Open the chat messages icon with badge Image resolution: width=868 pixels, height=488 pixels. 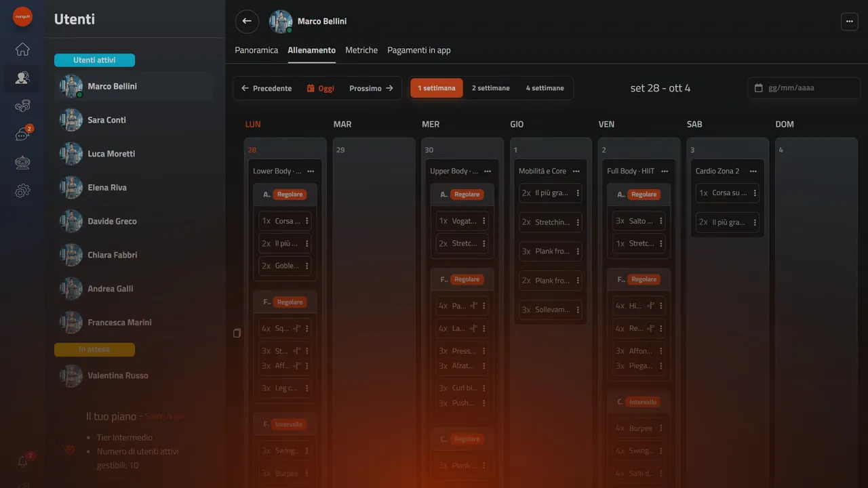[x=22, y=134]
